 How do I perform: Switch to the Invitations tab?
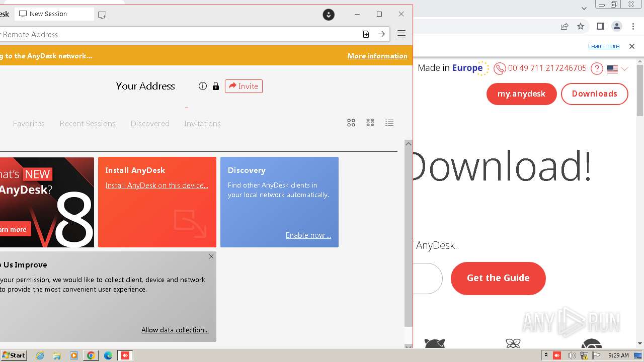pyautogui.click(x=202, y=123)
